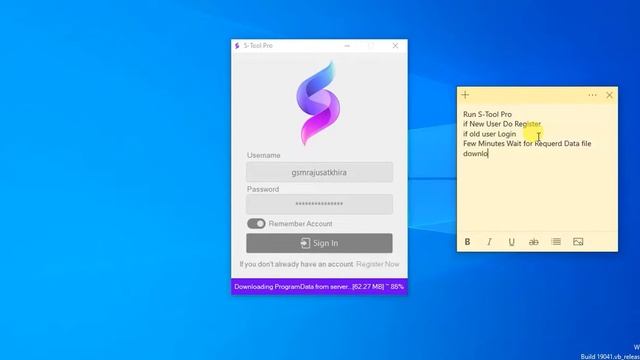Image resolution: width=640 pixels, height=360 pixels.
Task: Add an image to the sticky note
Action: point(578,242)
